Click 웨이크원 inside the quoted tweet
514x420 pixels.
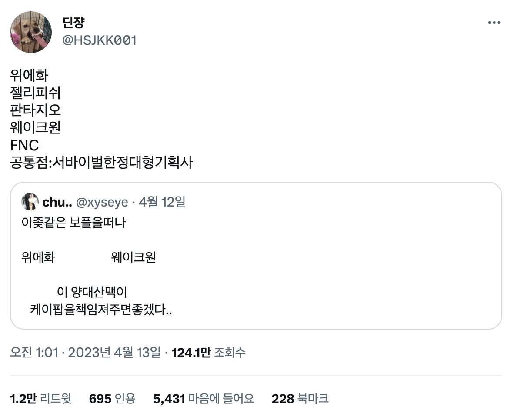tap(133, 257)
